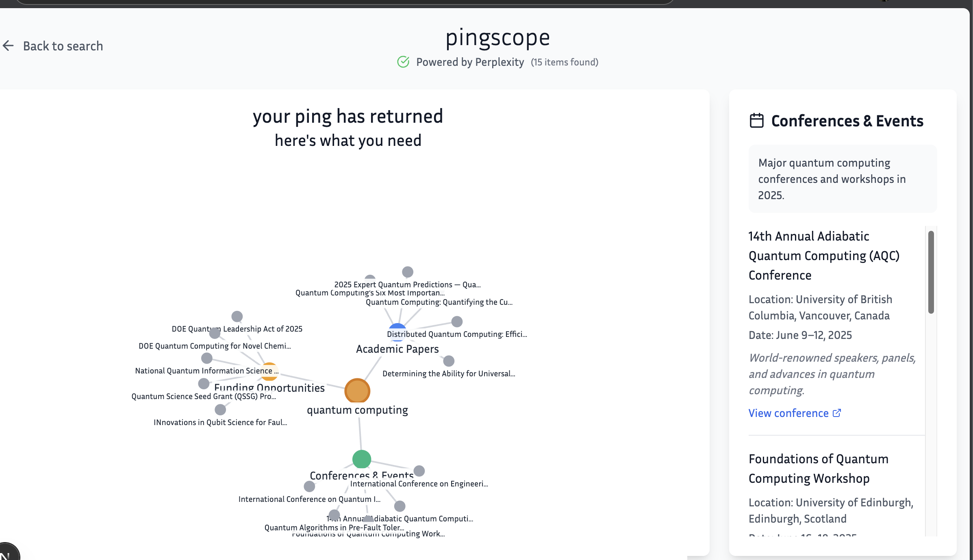The image size is (973, 560).
Task: Click the 14th Annual Adiabatic Quantum Computing title
Action: pyautogui.click(x=824, y=256)
